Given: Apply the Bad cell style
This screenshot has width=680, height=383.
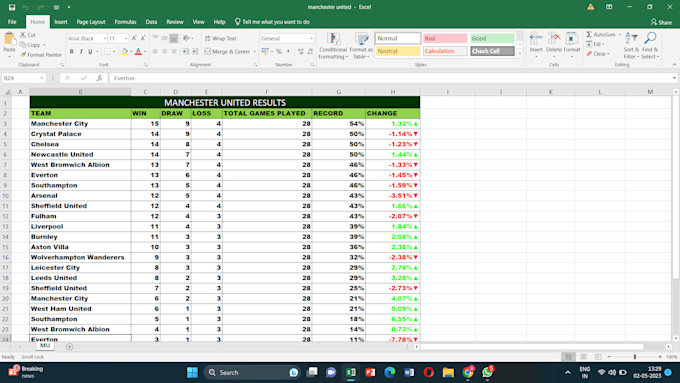Looking at the screenshot, I should point(445,38).
